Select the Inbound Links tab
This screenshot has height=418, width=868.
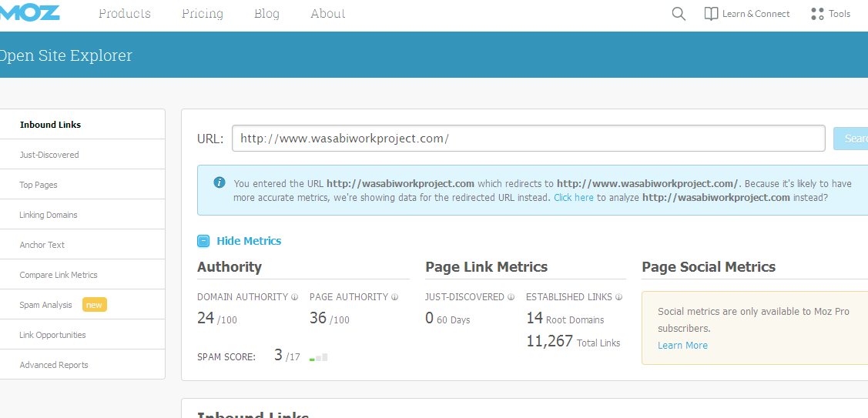(82, 125)
